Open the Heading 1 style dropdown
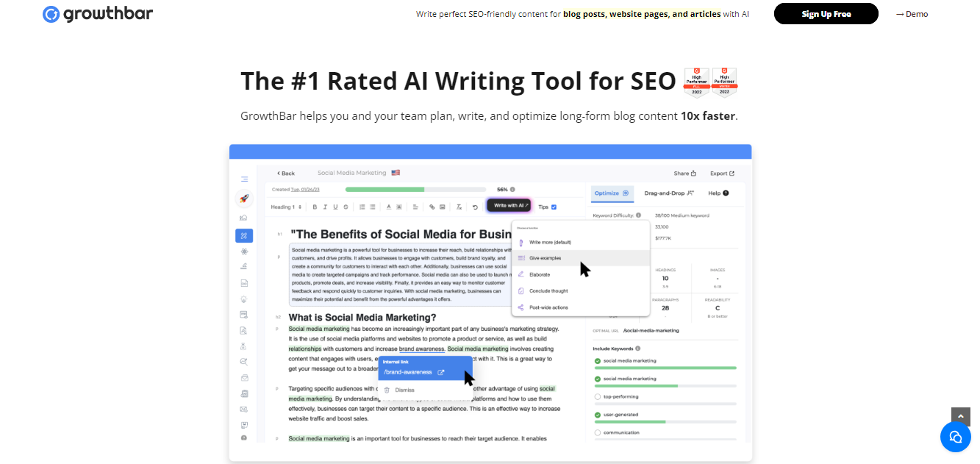This screenshot has height=464, width=980. click(x=287, y=207)
